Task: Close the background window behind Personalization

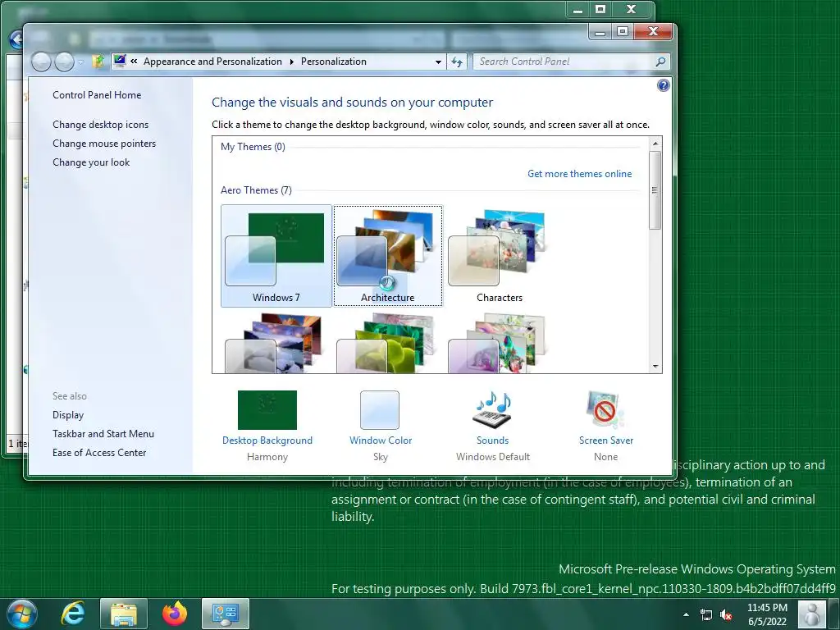Action: pyautogui.click(x=632, y=10)
